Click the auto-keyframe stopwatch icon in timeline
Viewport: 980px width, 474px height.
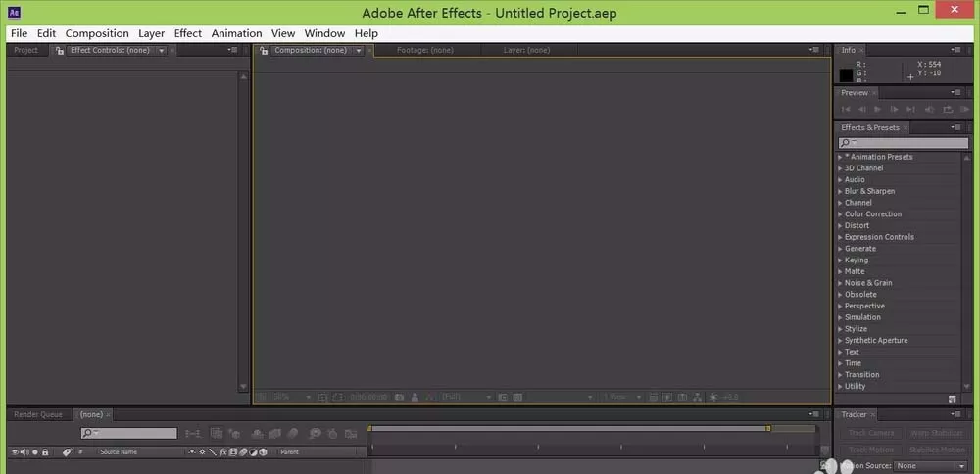point(332,434)
